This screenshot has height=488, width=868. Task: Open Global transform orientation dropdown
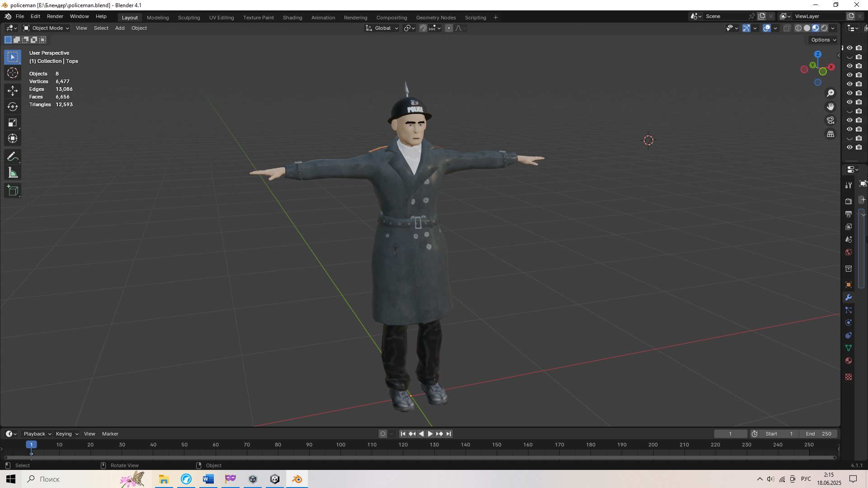[x=382, y=28]
